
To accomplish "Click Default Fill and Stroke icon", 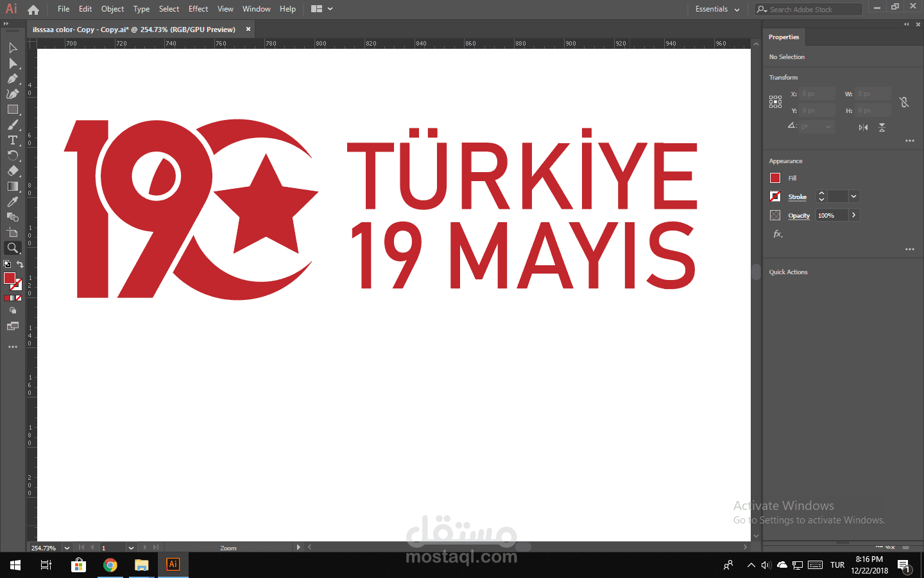I will coord(7,264).
